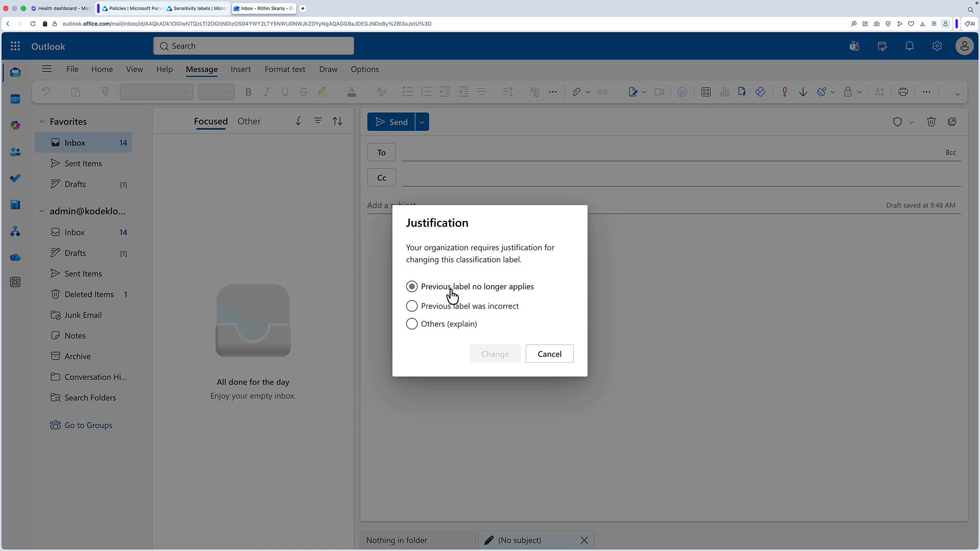Viewport: 980px width, 551px height.
Task: Open Teams chat icon in header
Action: (854, 46)
